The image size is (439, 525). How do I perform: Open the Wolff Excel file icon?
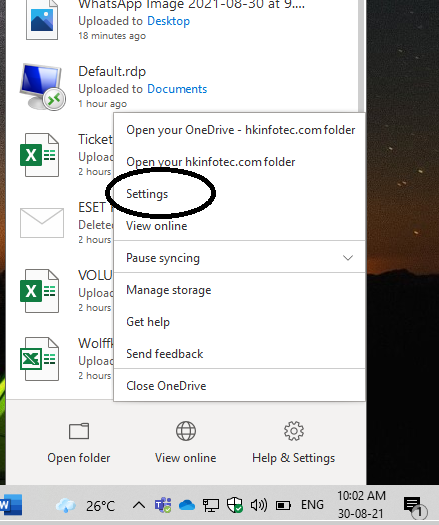point(40,359)
